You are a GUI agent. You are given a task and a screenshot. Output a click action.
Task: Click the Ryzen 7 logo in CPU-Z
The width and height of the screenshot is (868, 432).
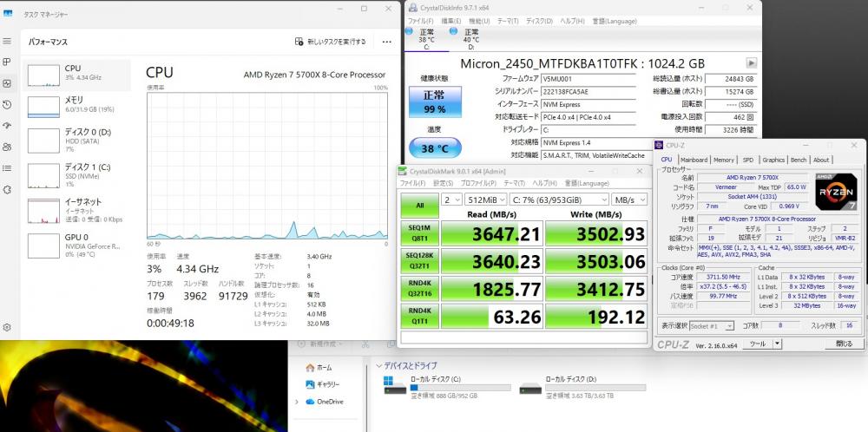coord(836,192)
